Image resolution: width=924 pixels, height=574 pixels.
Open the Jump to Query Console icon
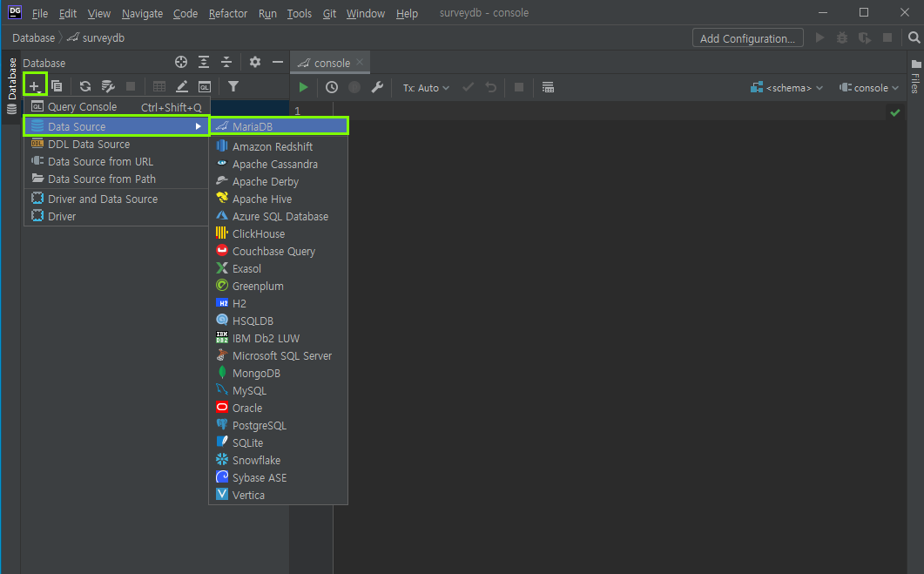205,86
